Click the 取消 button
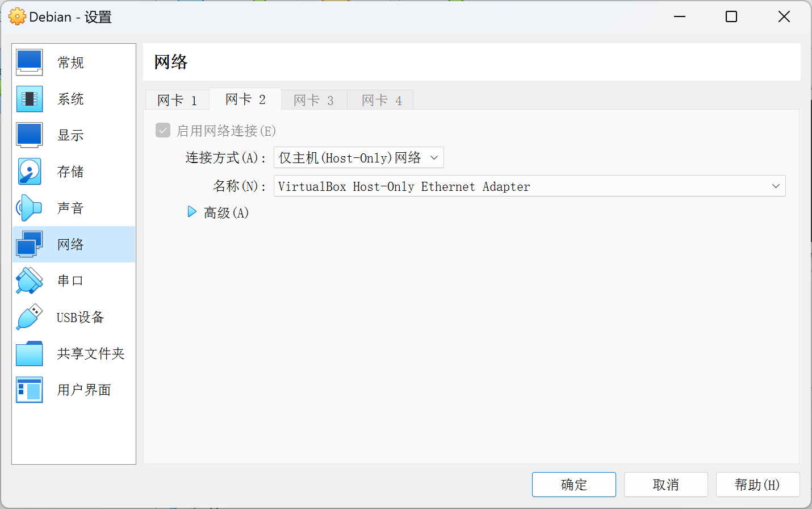Image resolution: width=812 pixels, height=509 pixels. point(666,485)
